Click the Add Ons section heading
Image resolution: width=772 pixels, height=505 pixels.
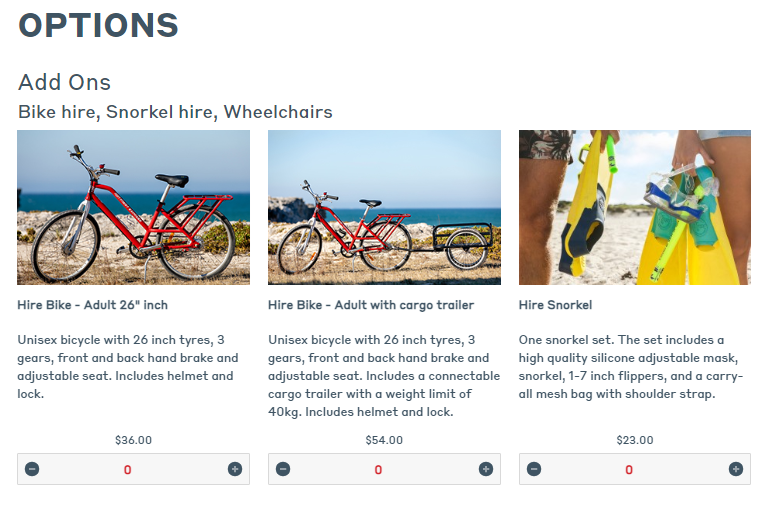click(x=65, y=82)
